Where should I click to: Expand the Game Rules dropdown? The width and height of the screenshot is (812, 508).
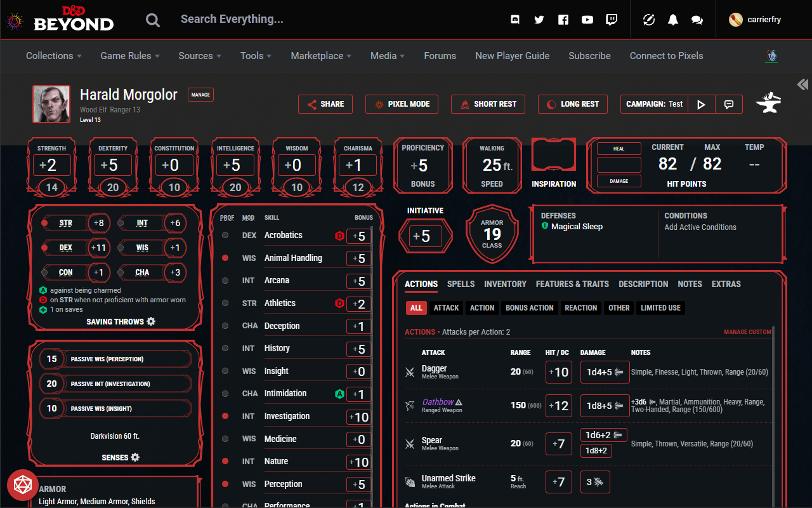129,56
